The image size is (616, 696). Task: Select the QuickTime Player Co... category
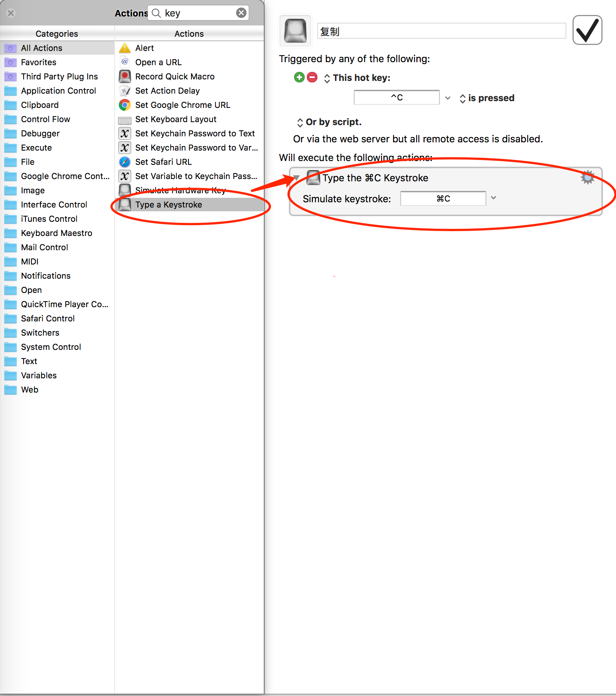(x=57, y=304)
